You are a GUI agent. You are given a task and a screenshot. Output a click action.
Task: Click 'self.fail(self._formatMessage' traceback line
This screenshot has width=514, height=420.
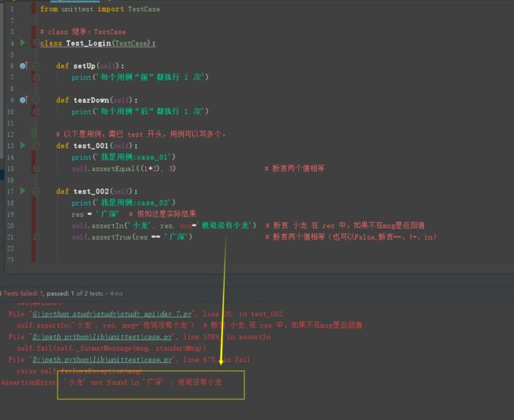pos(111,348)
